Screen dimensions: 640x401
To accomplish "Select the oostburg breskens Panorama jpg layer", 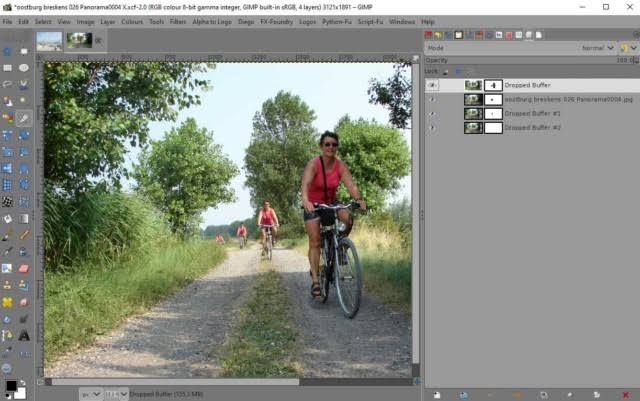I will 532,99.
